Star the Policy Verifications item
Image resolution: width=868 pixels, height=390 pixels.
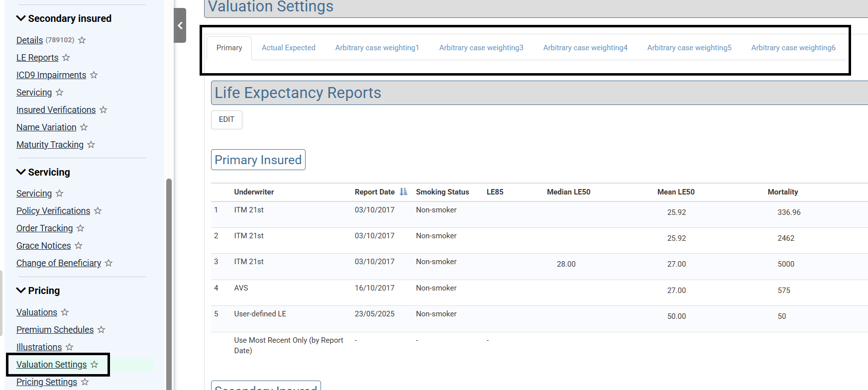98,211
